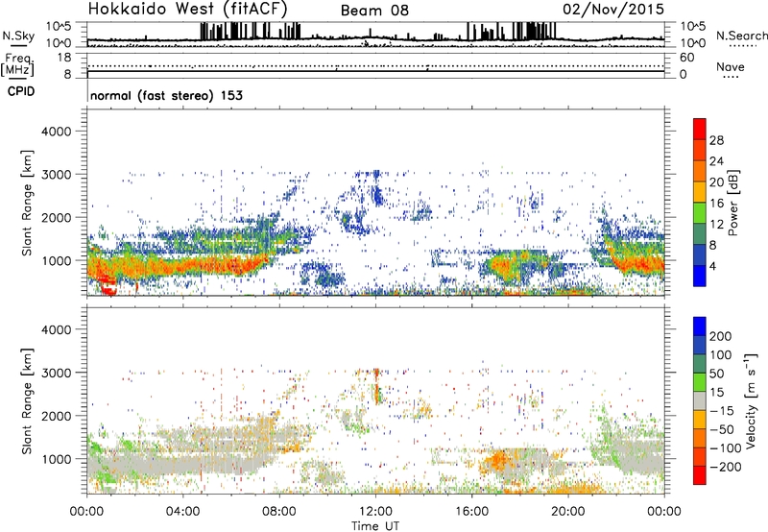Click the '04:00' time tick label
768x532 pixels.
(x=183, y=512)
